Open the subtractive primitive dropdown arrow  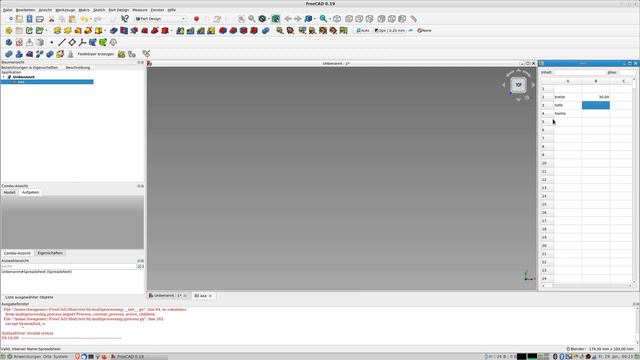click(x=171, y=31)
